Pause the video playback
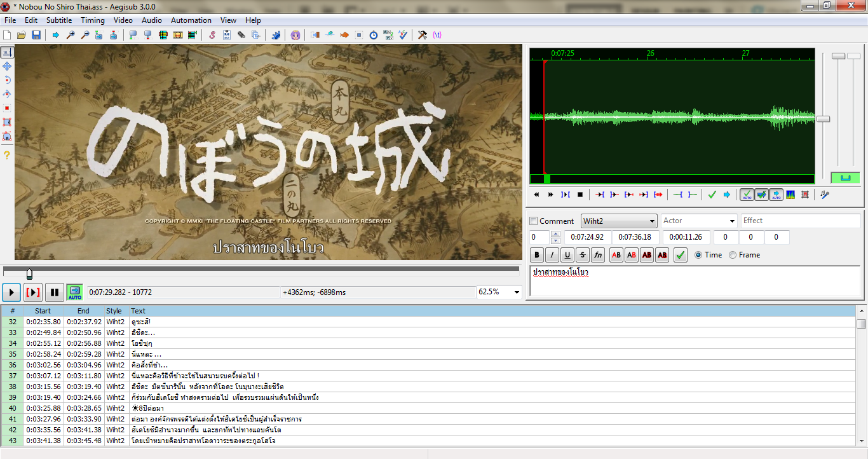 55,292
